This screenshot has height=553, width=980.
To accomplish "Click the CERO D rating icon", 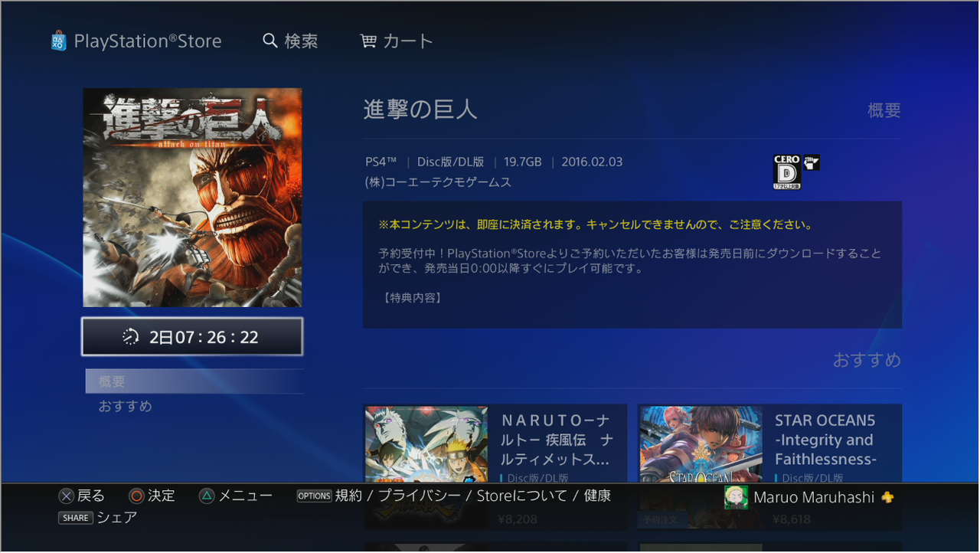I will click(786, 172).
